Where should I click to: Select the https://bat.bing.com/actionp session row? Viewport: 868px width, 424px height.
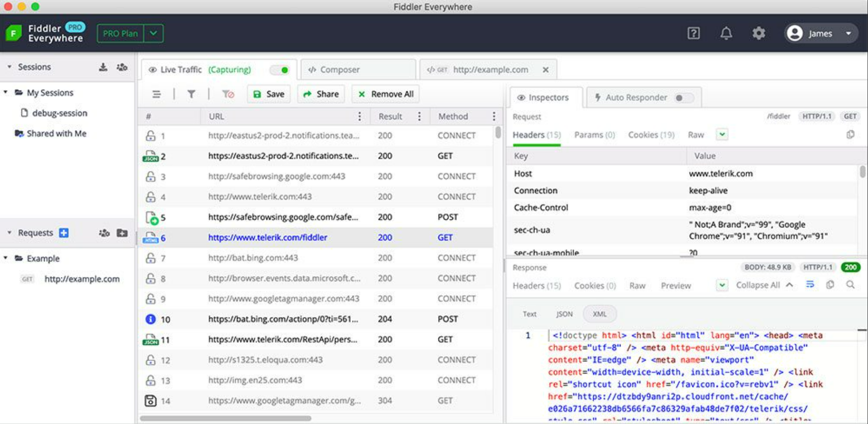(x=316, y=319)
